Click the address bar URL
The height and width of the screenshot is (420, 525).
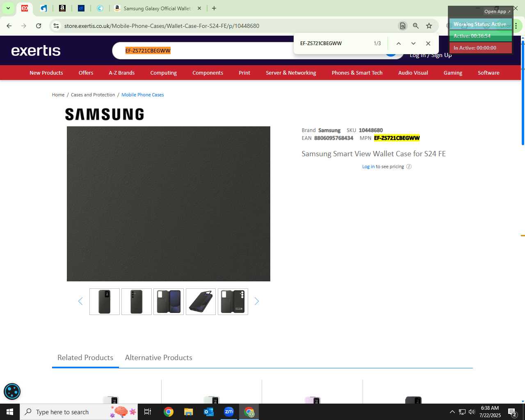coord(162,26)
